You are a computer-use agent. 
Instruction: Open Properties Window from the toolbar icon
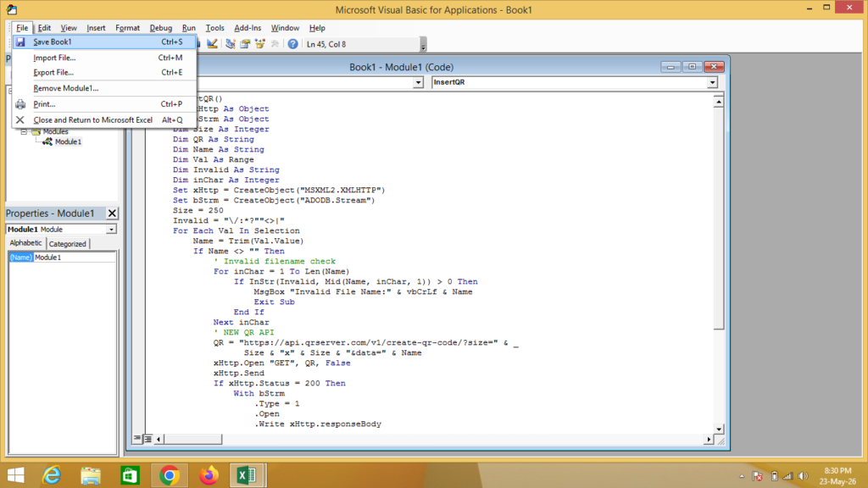[x=245, y=44]
